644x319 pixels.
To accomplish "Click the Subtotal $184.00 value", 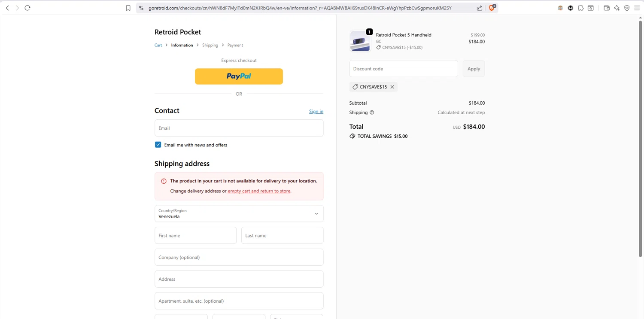I will (x=477, y=103).
